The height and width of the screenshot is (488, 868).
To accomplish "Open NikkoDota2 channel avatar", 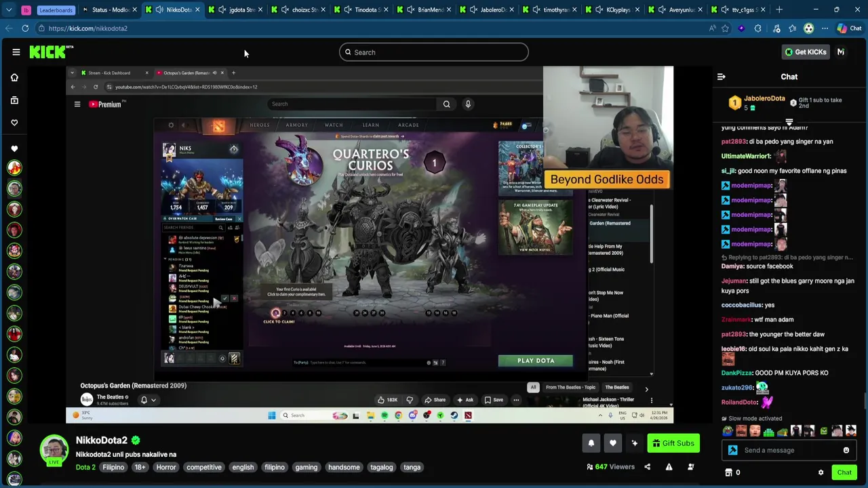I will click(x=54, y=451).
